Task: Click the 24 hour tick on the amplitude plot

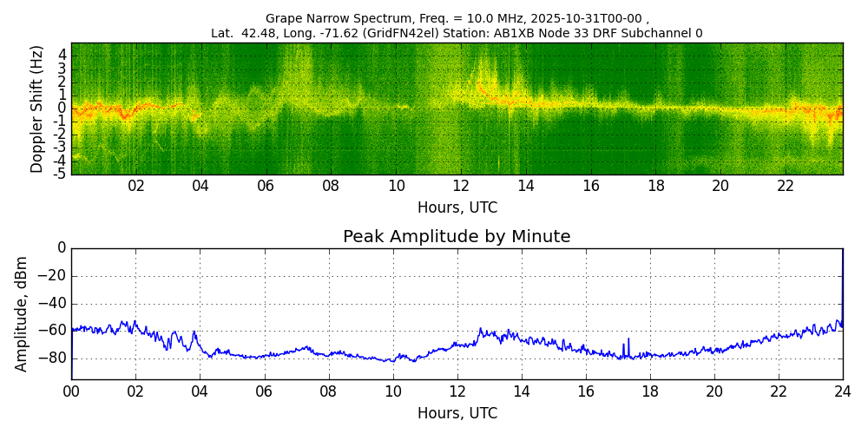Action: click(x=842, y=391)
